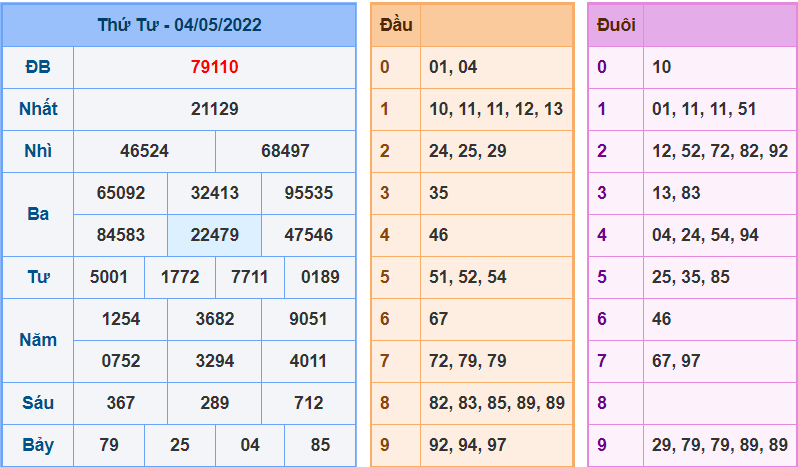Select third prize number 47546

click(x=308, y=235)
